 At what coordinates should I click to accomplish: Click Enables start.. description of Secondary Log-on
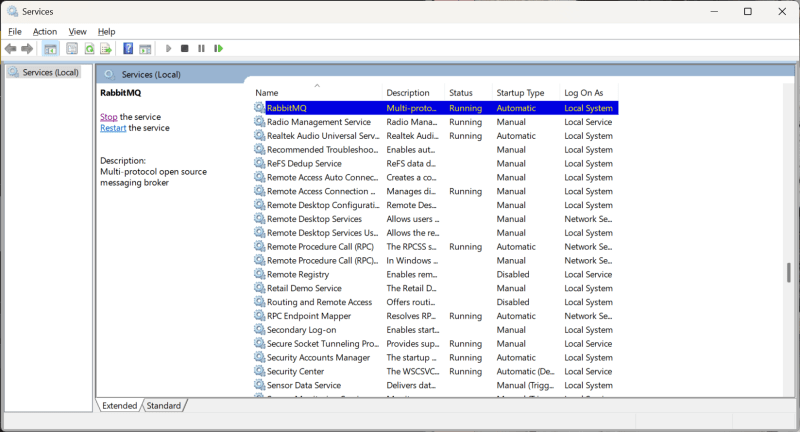pos(412,329)
